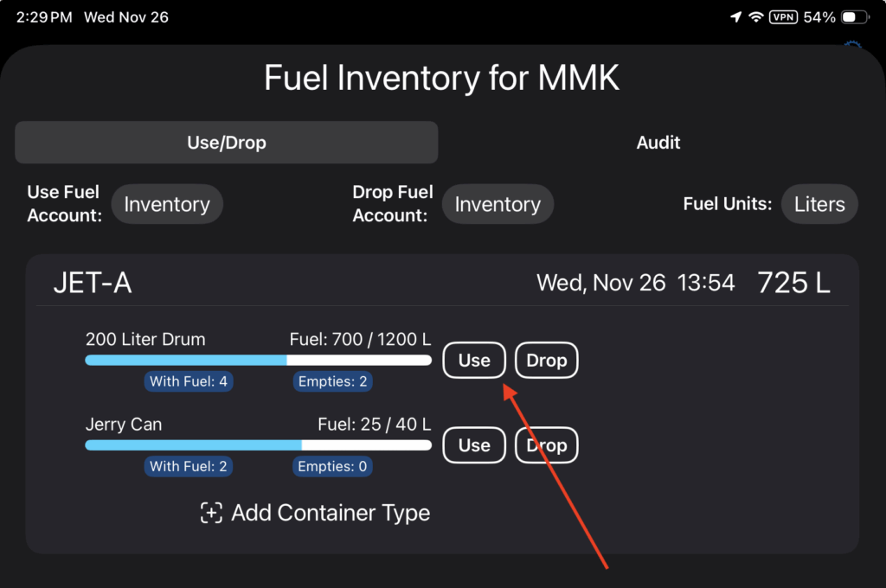Tap the gear icon at top right
This screenshot has width=886, height=588.
tap(853, 48)
